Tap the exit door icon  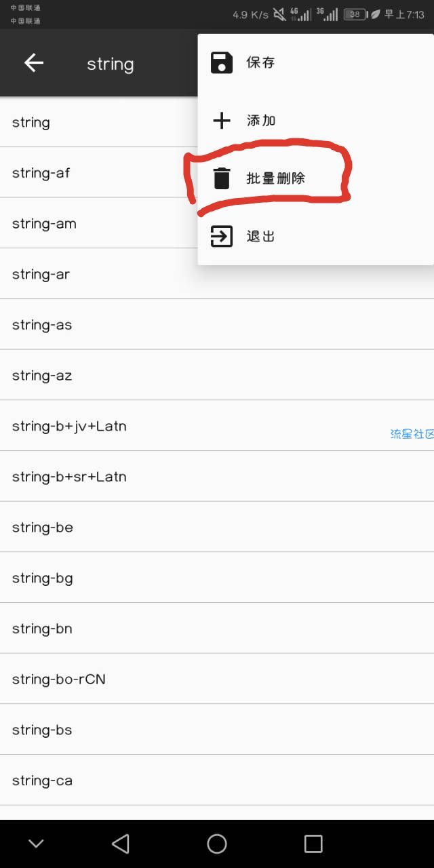click(x=222, y=236)
